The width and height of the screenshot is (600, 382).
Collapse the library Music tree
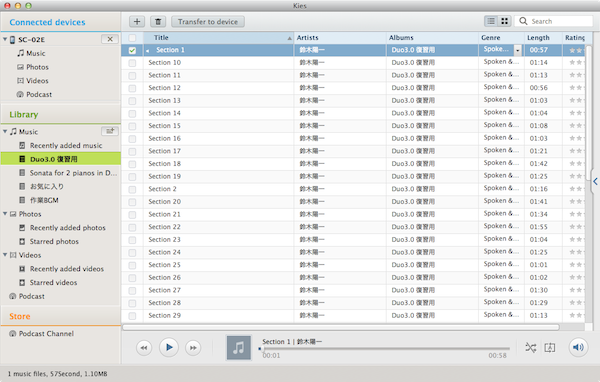(5, 131)
